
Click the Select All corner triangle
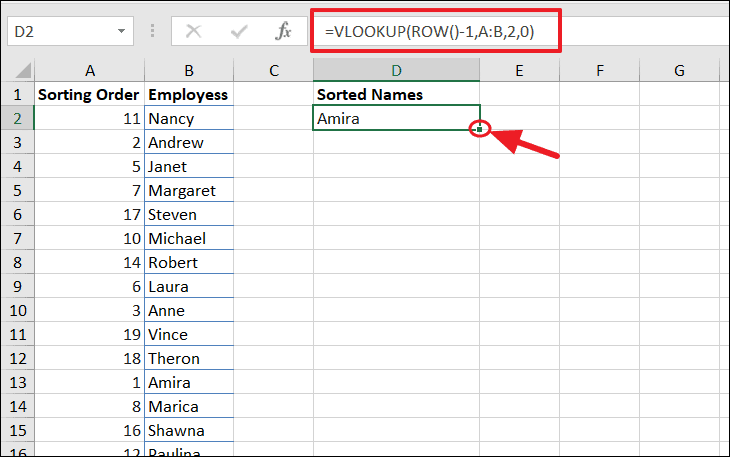[23, 70]
